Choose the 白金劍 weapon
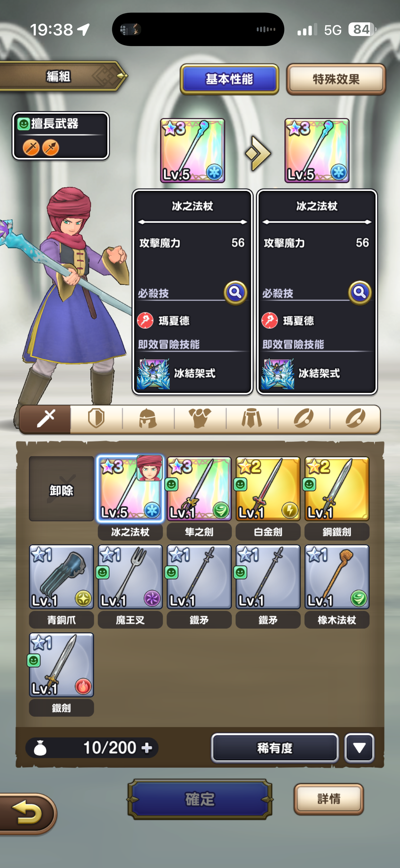Viewport: 400px width, 868px height. (x=268, y=488)
